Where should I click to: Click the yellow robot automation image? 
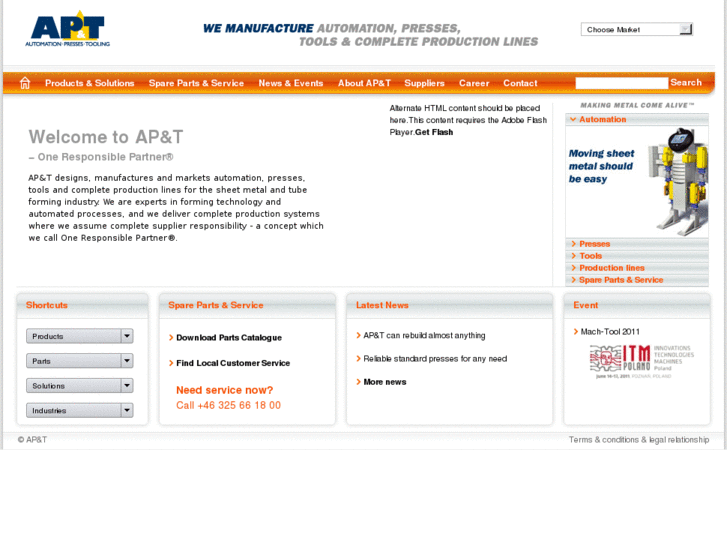[x=680, y=181]
